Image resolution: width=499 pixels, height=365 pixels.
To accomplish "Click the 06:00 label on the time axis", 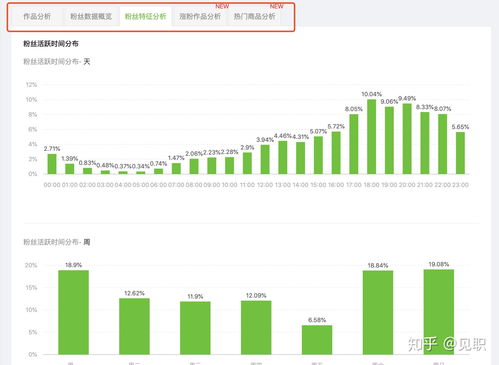I will point(158,185).
